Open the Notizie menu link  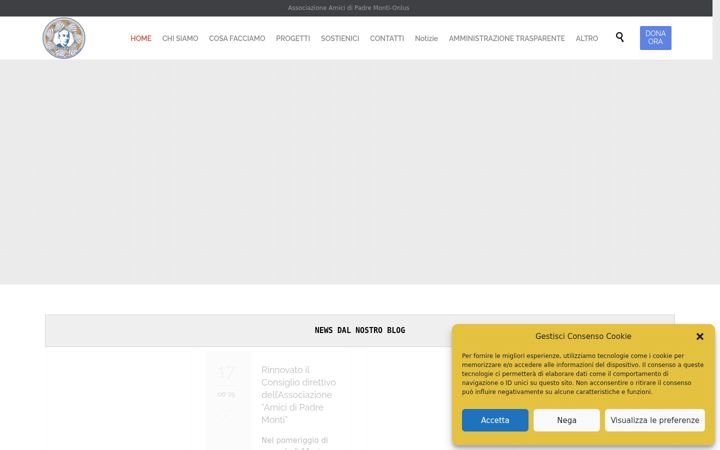coord(426,39)
